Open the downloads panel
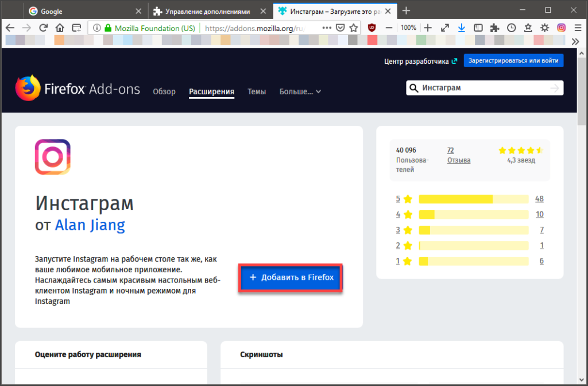Screen dimensions: 588x386 [x=462, y=28]
